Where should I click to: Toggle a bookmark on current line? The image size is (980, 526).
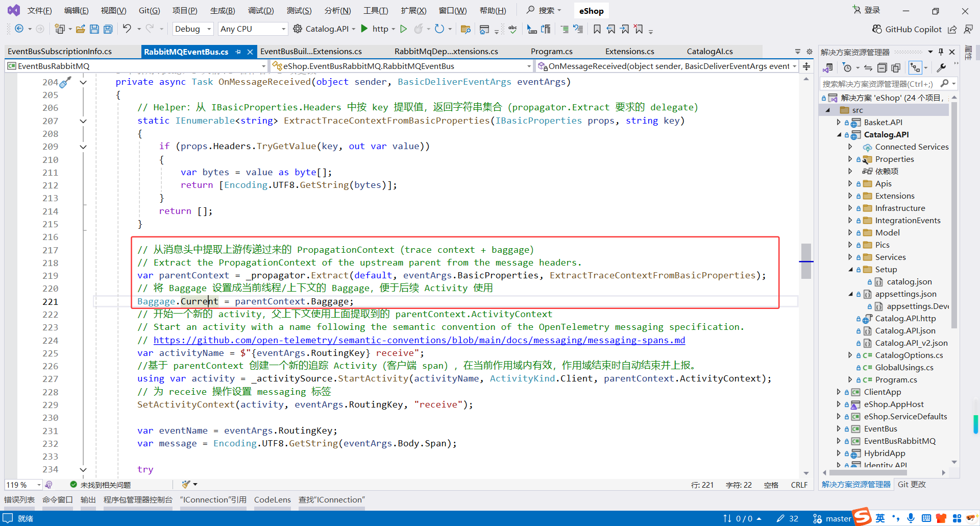(x=597, y=29)
